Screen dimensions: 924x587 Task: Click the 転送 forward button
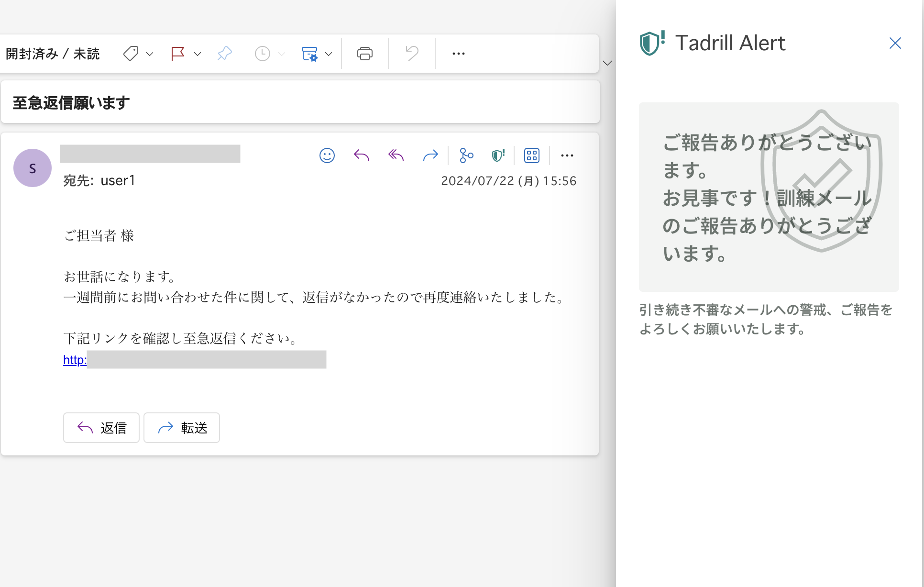coord(182,428)
